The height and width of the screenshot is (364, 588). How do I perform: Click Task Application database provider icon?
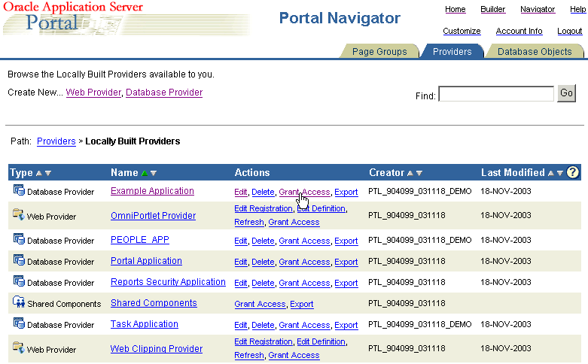tap(19, 323)
